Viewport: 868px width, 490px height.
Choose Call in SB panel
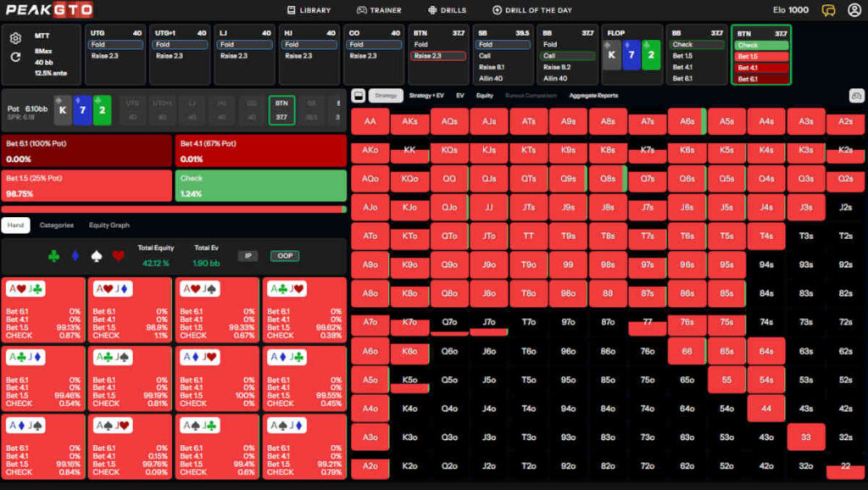tap(503, 56)
